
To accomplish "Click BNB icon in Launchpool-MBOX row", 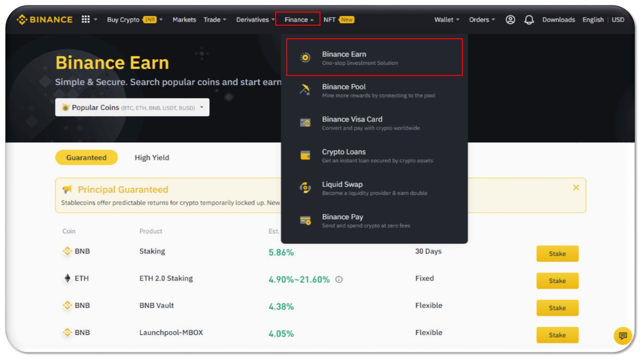I will tap(67, 332).
